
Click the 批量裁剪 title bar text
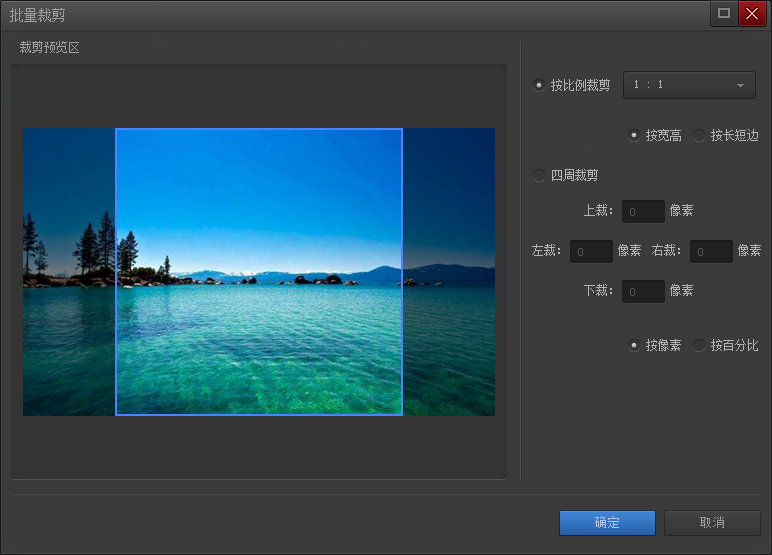point(38,15)
